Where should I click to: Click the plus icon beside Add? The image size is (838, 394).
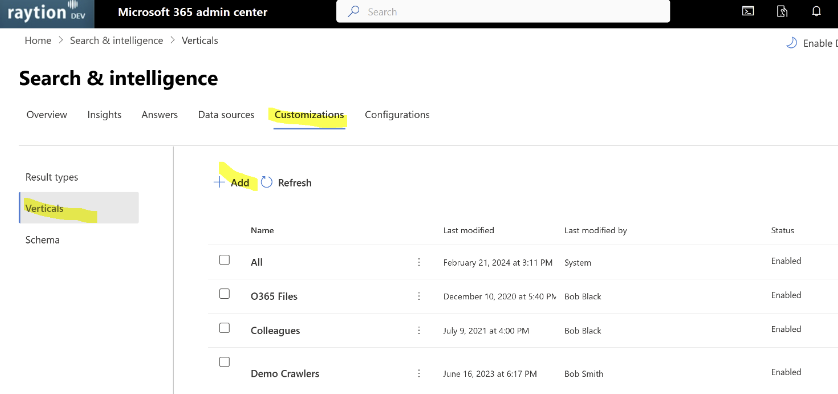(219, 182)
